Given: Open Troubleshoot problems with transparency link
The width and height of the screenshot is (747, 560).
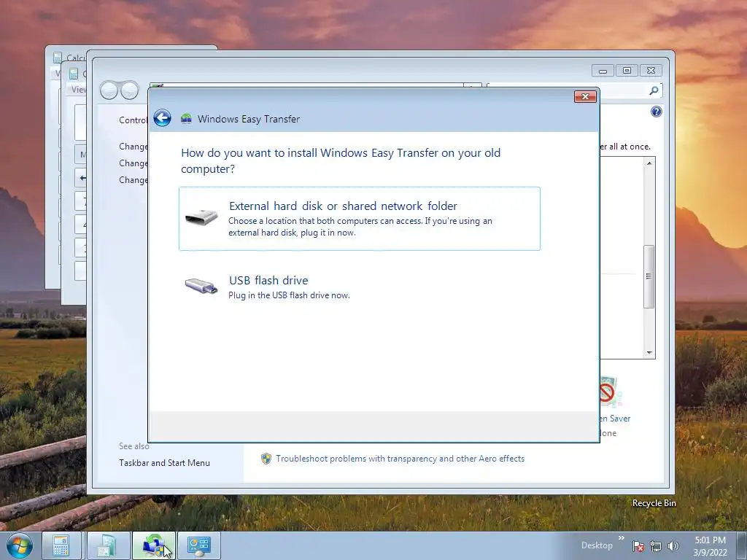Looking at the screenshot, I should click(x=400, y=459).
